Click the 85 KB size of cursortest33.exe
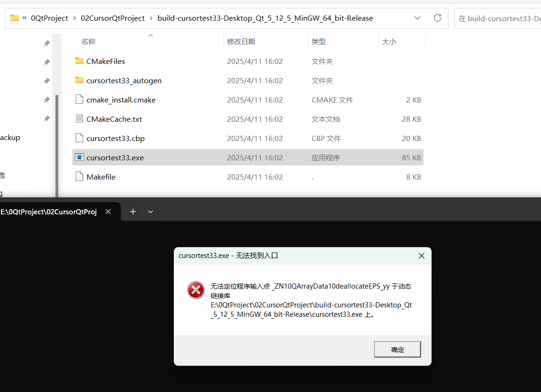541x392 pixels. tap(411, 158)
